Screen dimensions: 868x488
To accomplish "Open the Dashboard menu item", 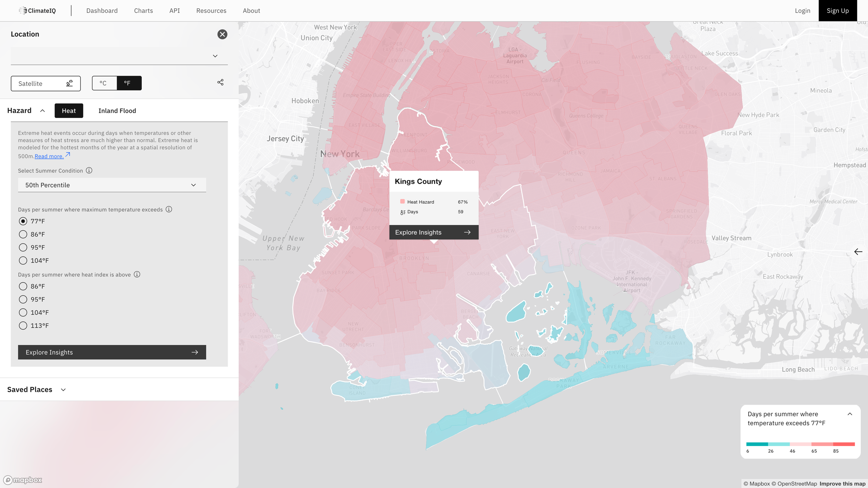I will click(102, 11).
